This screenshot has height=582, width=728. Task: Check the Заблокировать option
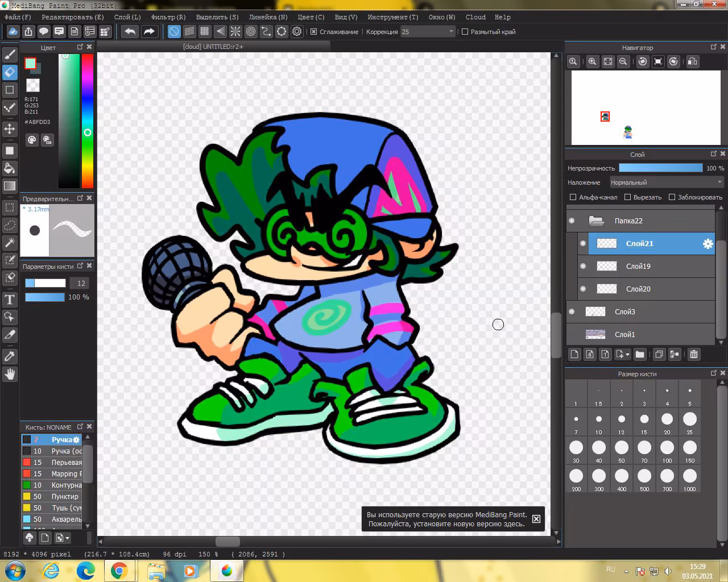coord(672,197)
